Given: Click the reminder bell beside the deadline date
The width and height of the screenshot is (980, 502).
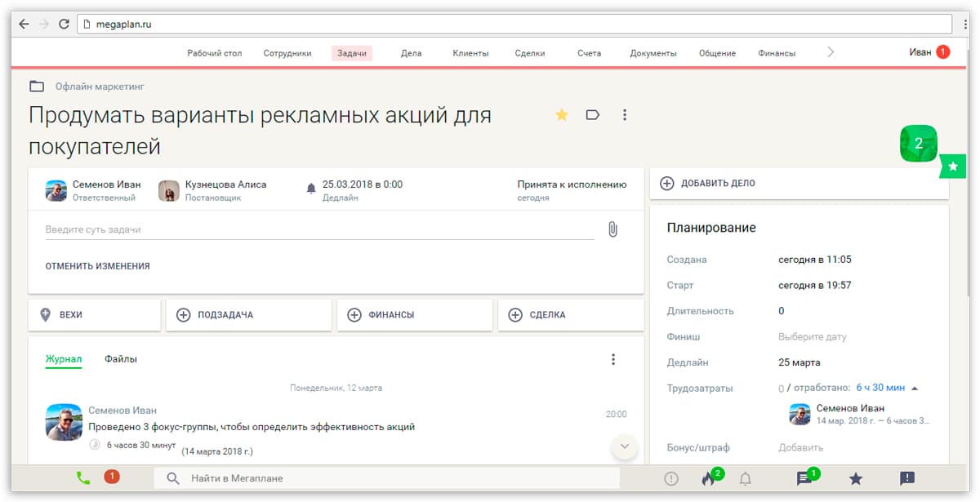Looking at the screenshot, I should click(x=311, y=188).
